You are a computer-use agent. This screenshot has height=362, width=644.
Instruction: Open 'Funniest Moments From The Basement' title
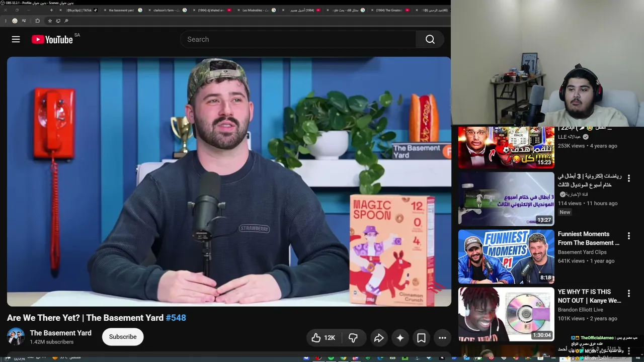589,238
